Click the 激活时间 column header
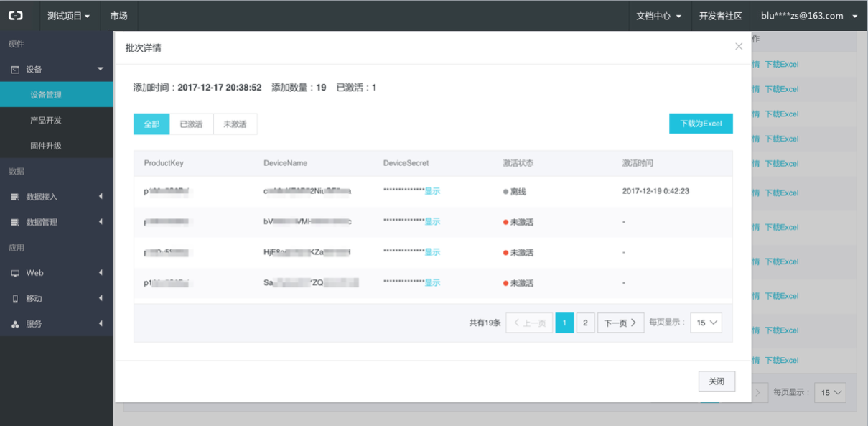The image size is (868, 426). 638,163
